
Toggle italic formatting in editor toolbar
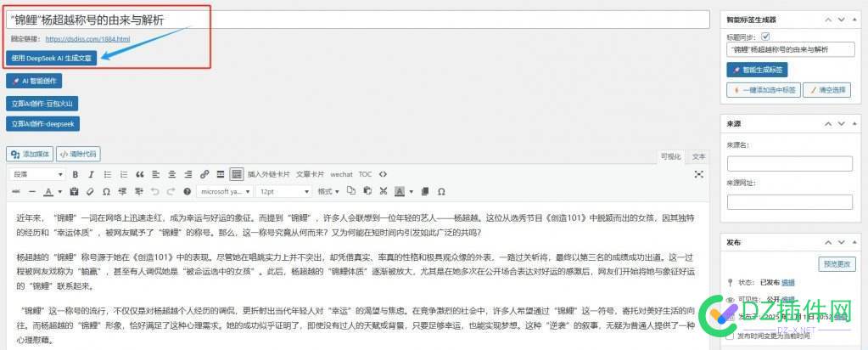pos(92,174)
